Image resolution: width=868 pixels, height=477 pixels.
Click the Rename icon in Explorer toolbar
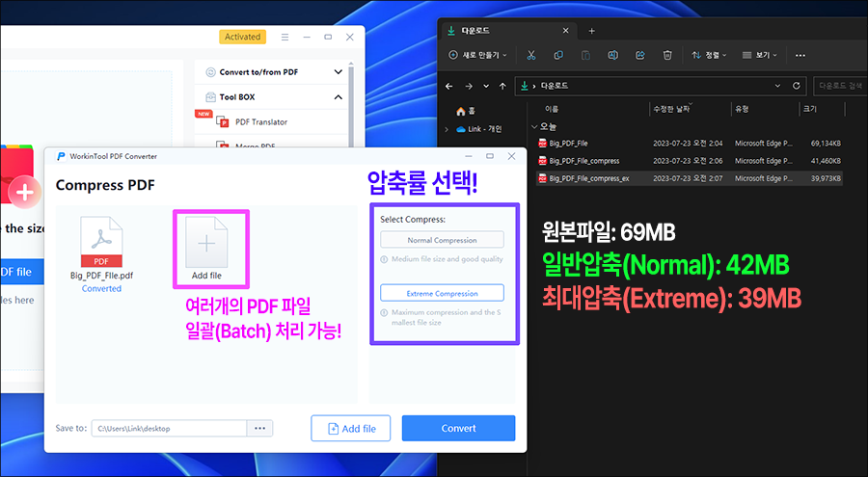[x=612, y=55]
